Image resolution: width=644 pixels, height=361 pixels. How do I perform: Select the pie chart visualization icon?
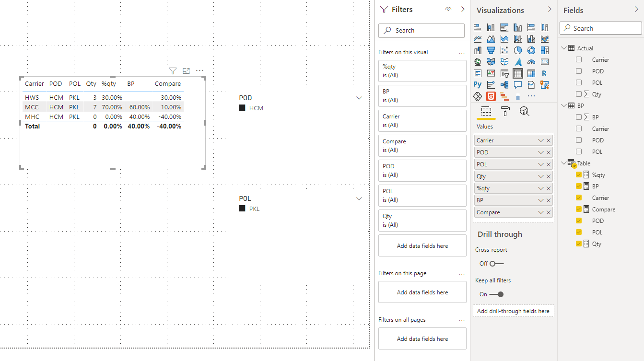518,50
